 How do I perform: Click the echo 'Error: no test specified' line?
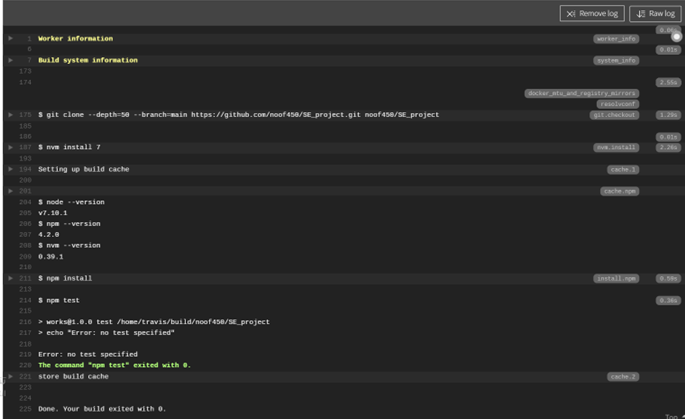coord(106,333)
